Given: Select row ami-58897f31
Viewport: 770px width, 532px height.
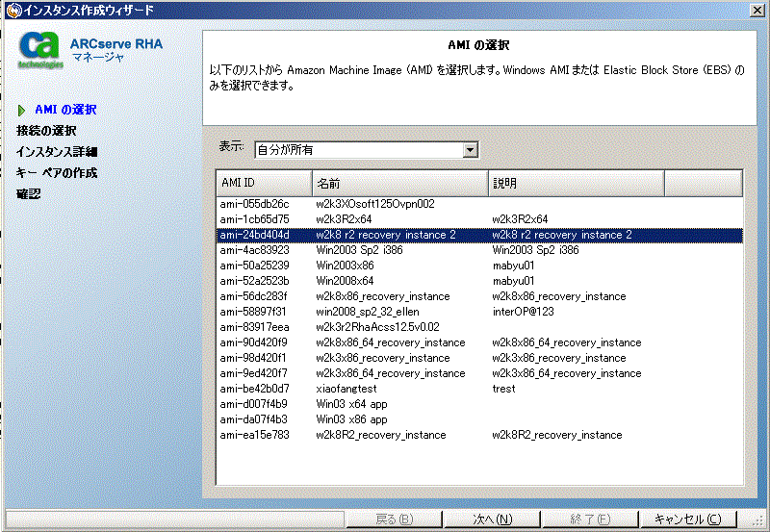Looking at the screenshot, I should pyautogui.click(x=479, y=312).
